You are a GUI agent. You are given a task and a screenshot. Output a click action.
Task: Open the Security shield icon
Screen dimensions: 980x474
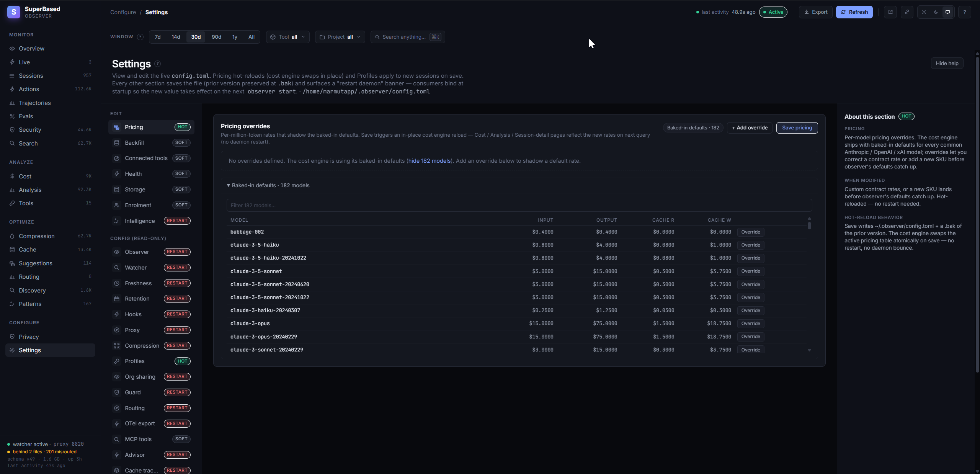click(x=12, y=130)
